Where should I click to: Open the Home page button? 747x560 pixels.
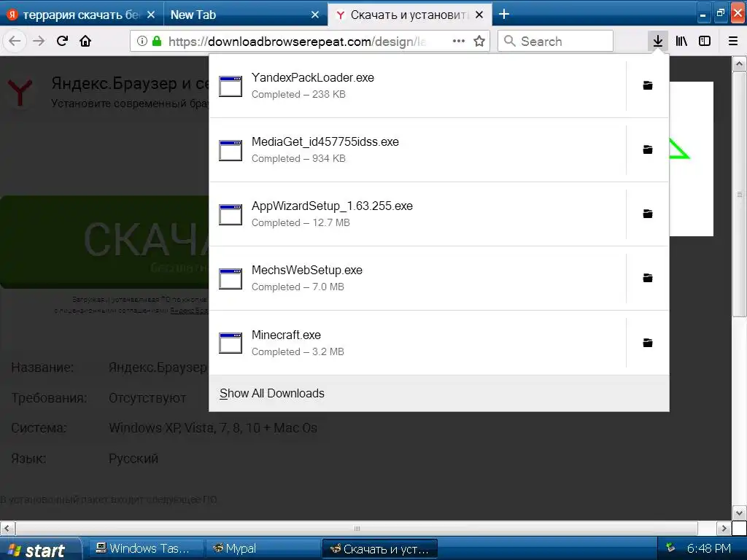(85, 41)
